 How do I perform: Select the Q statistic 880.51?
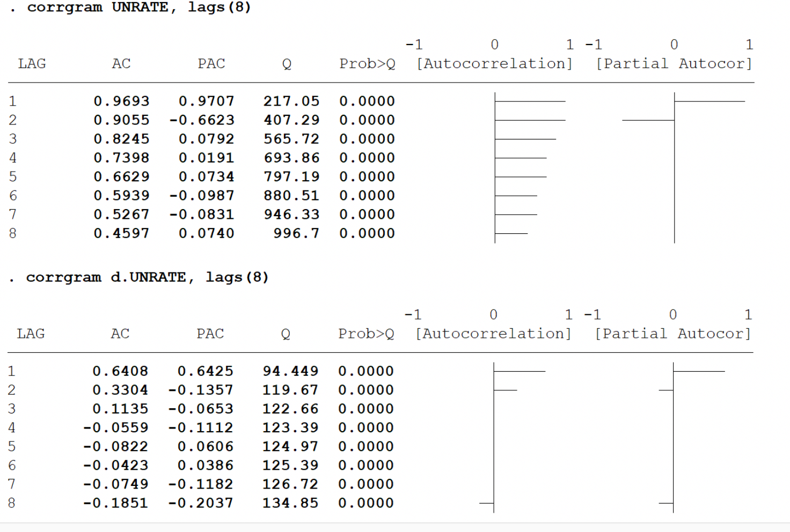pyautogui.click(x=291, y=196)
